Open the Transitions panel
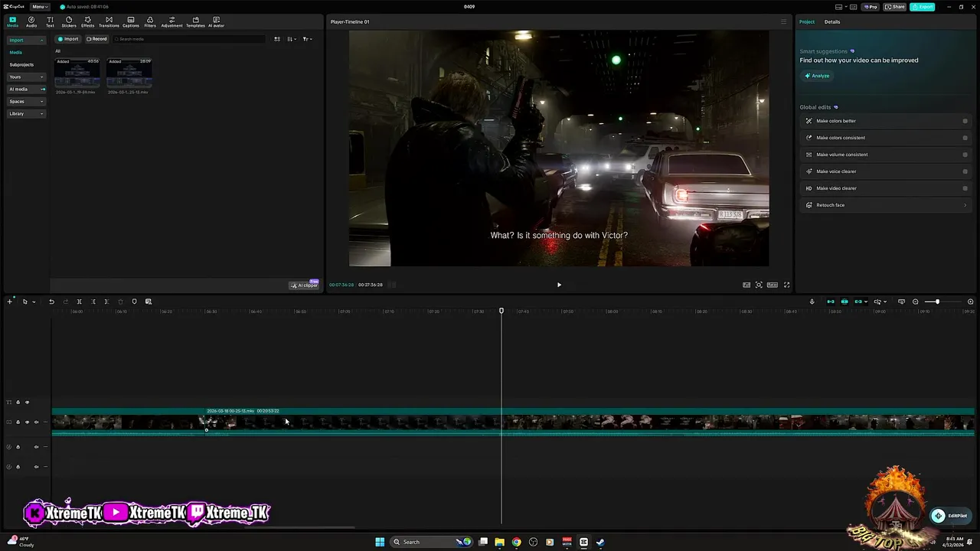Viewport: 980px width, 551px height. coord(109,21)
